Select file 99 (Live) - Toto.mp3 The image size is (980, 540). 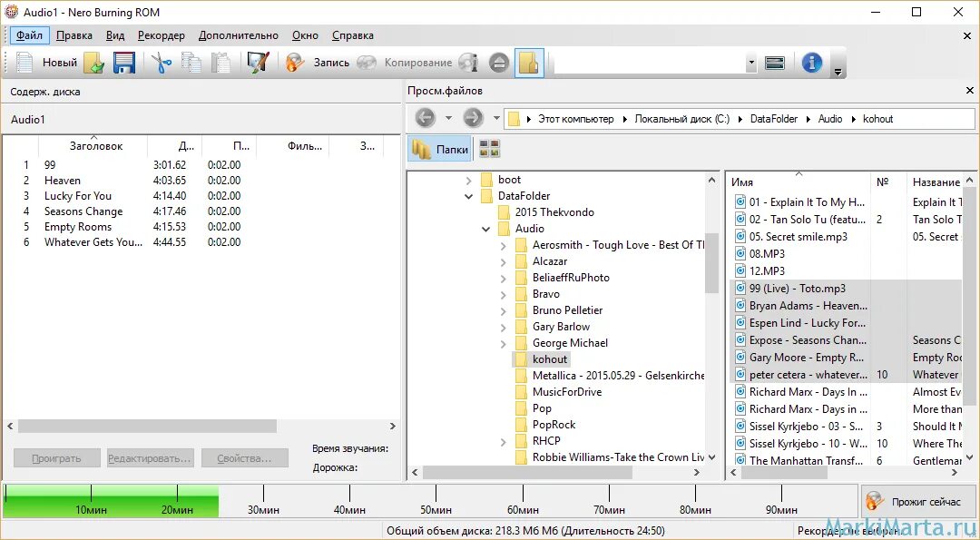798,289
